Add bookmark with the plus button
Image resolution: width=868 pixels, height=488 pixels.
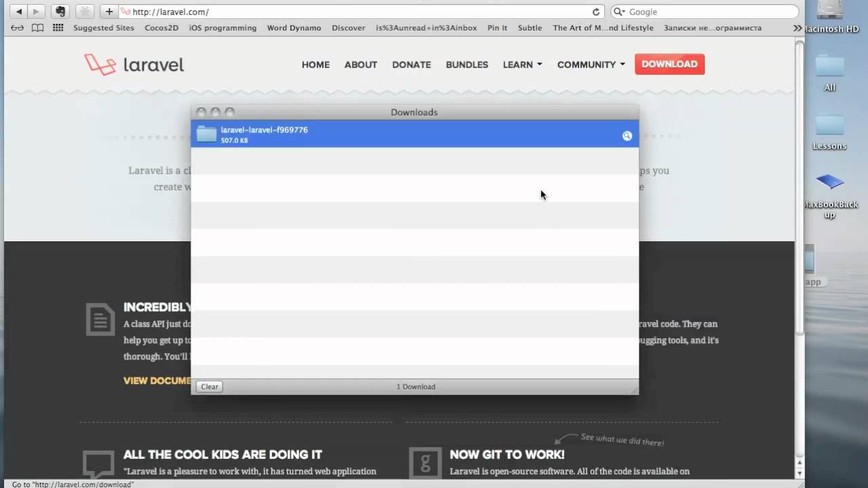click(x=108, y=12)
